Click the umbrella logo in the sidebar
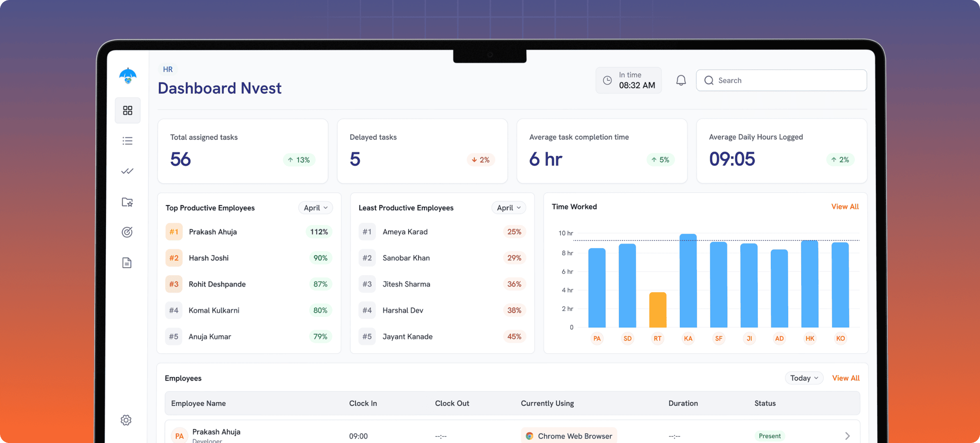 [128, 76]
